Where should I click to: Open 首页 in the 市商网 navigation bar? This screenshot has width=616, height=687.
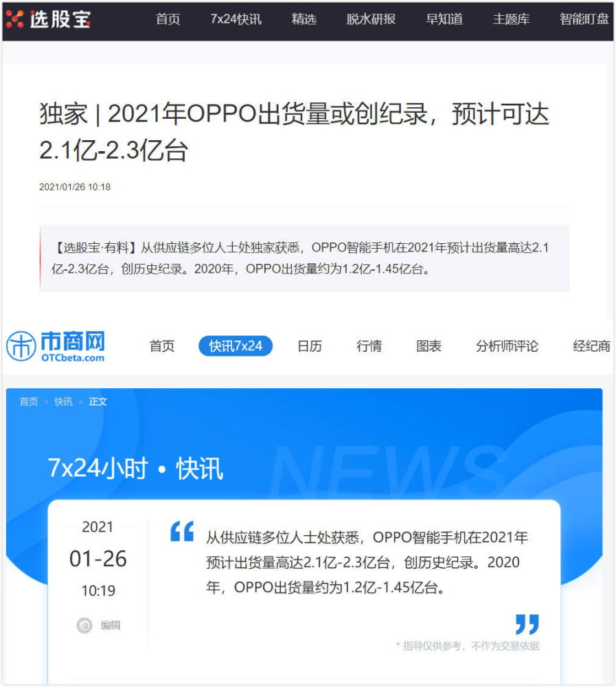click(162, 346)
